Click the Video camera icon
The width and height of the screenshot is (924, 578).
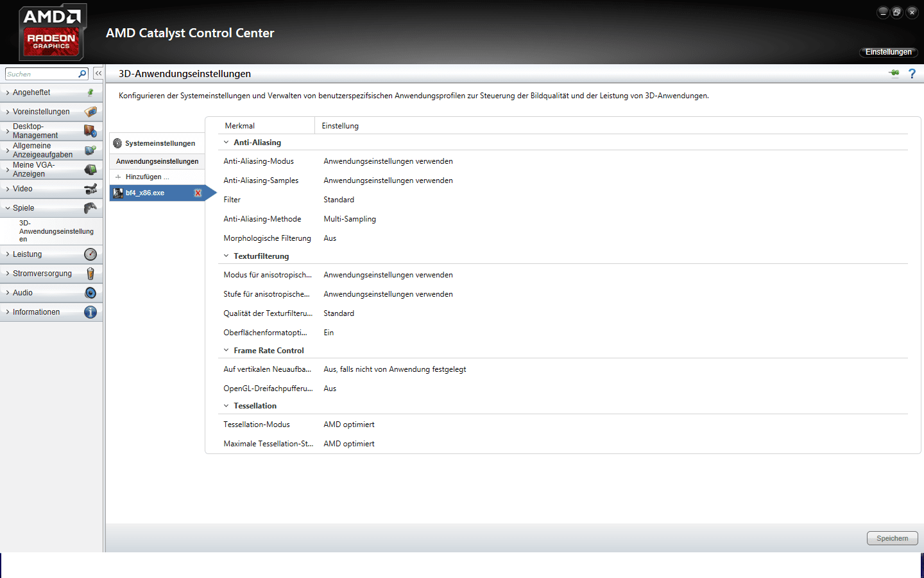[90, 189]
